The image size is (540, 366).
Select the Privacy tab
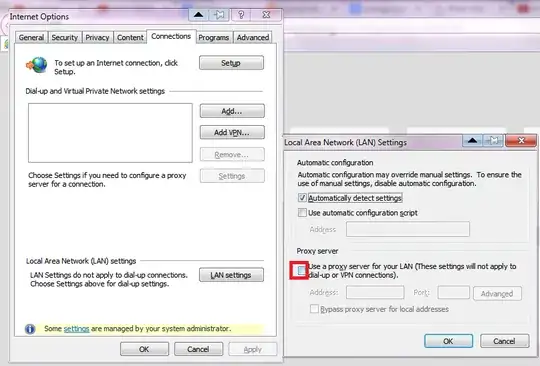point(97,37)
